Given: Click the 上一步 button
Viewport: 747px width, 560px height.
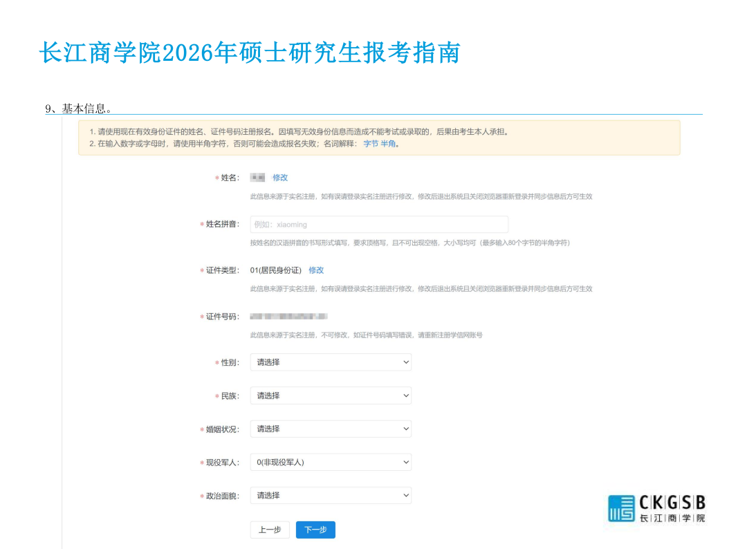Looking at the screenshot, I should (270, 530).
